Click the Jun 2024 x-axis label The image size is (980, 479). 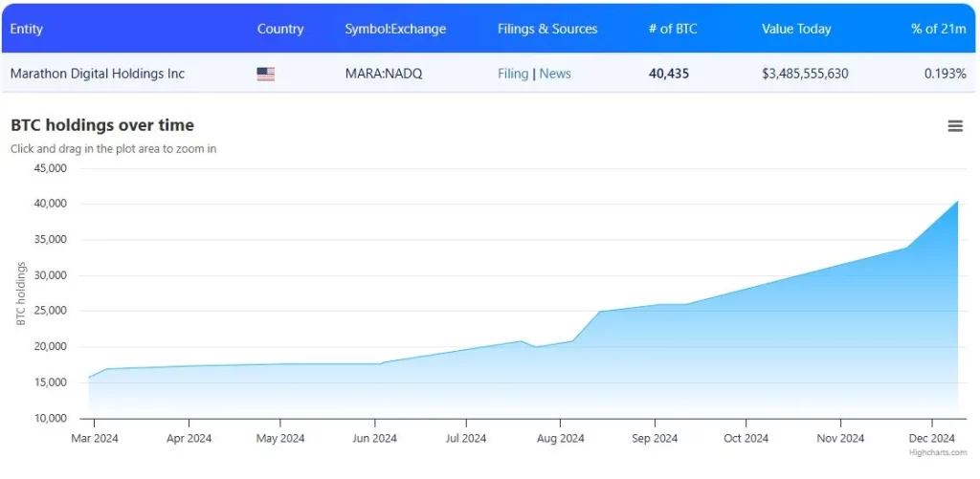click(374, 439)
